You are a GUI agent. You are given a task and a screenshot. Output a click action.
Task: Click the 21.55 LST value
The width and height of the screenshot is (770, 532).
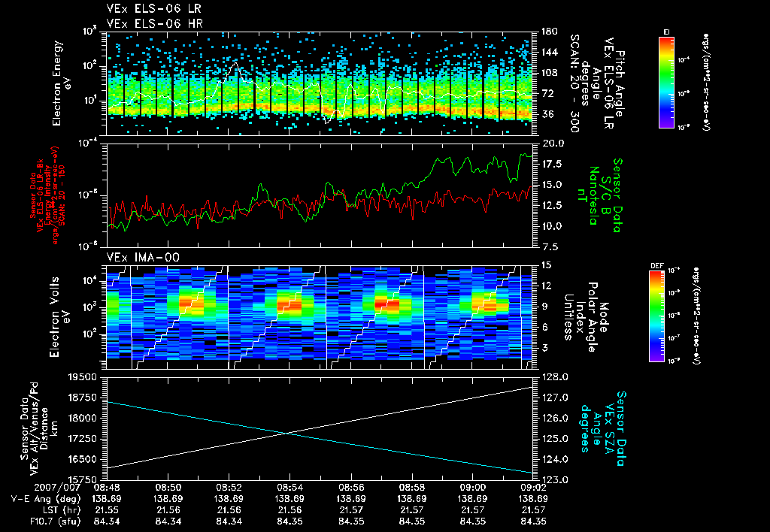click(107, 510)
